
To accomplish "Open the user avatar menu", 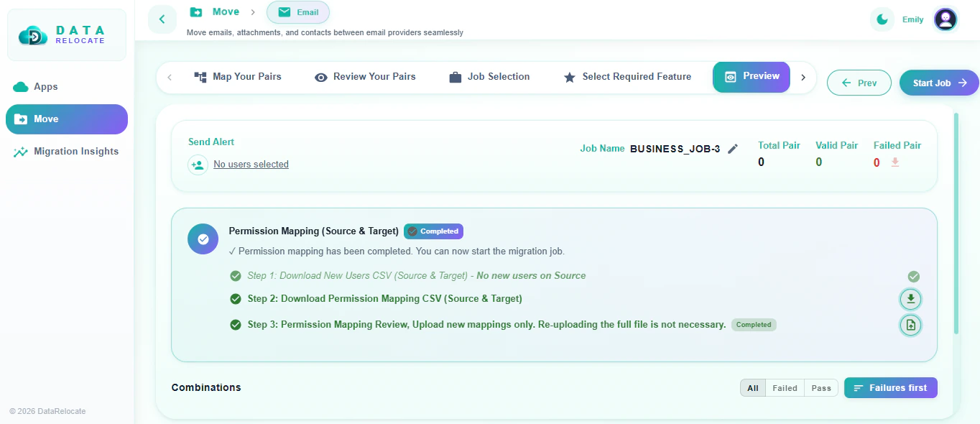I will click(x=946, y=19).
